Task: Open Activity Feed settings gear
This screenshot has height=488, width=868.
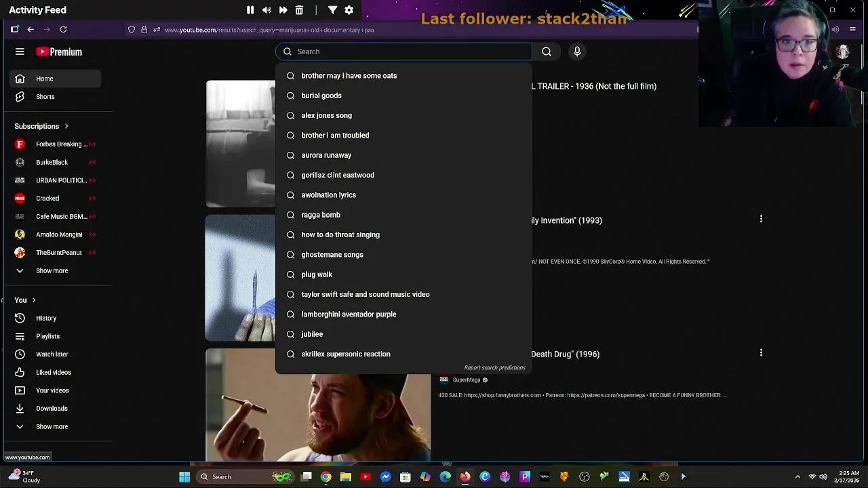Action: click(349, 10)
